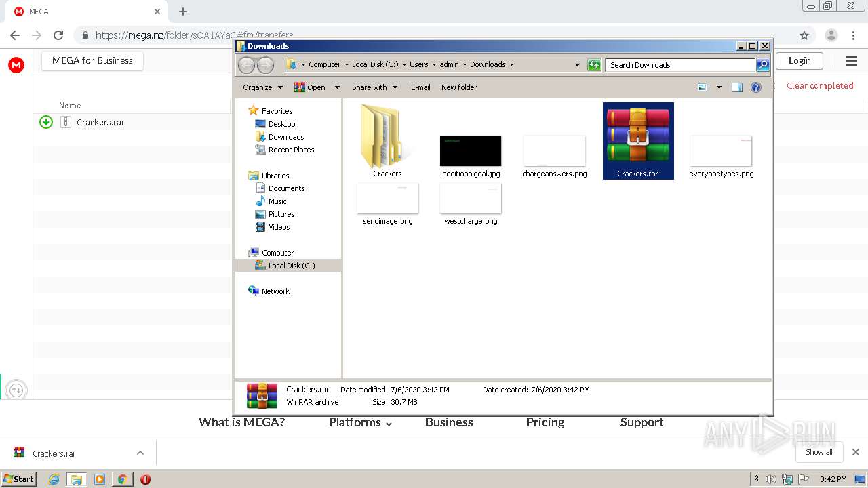Screen dimensions: 868x488
Task: Click the Explorer back navigation arrow
Action: pos(246,65)
